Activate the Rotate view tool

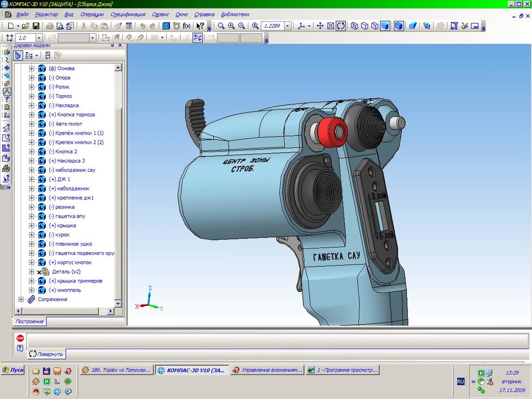click(x=340, y=26)
